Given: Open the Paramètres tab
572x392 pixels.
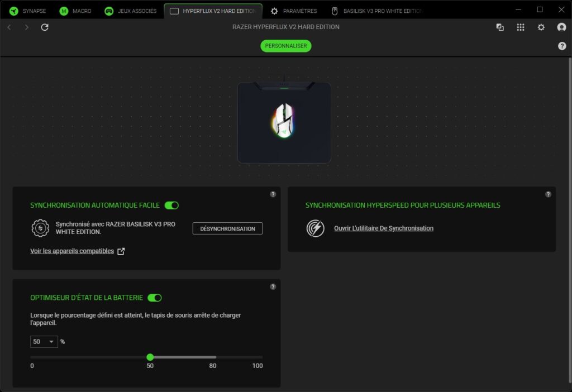Looking at the screenshot, I should point(294,11).
